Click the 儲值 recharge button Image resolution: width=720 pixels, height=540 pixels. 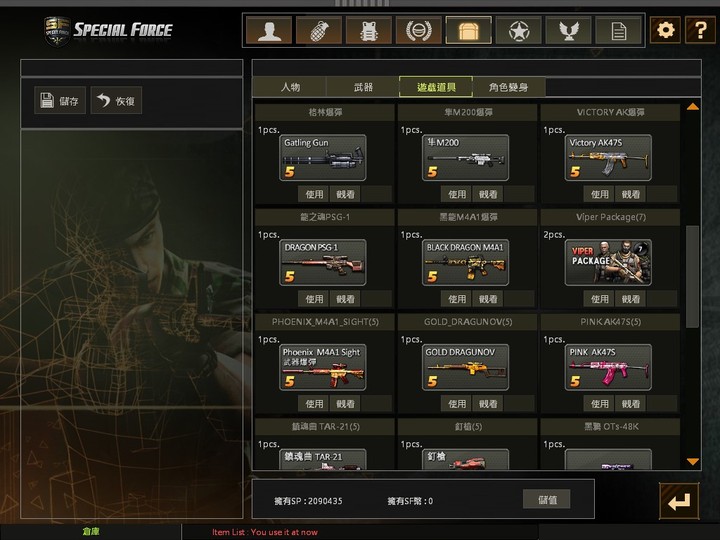click(x=547, y=499)
